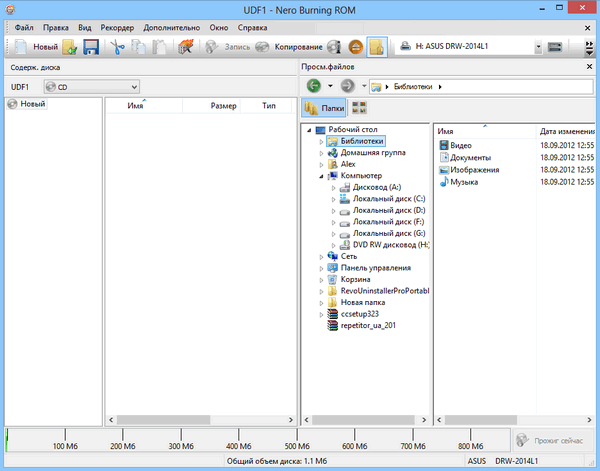
Task: Select the Музыка library in file list
Action: tap(464, 182)
